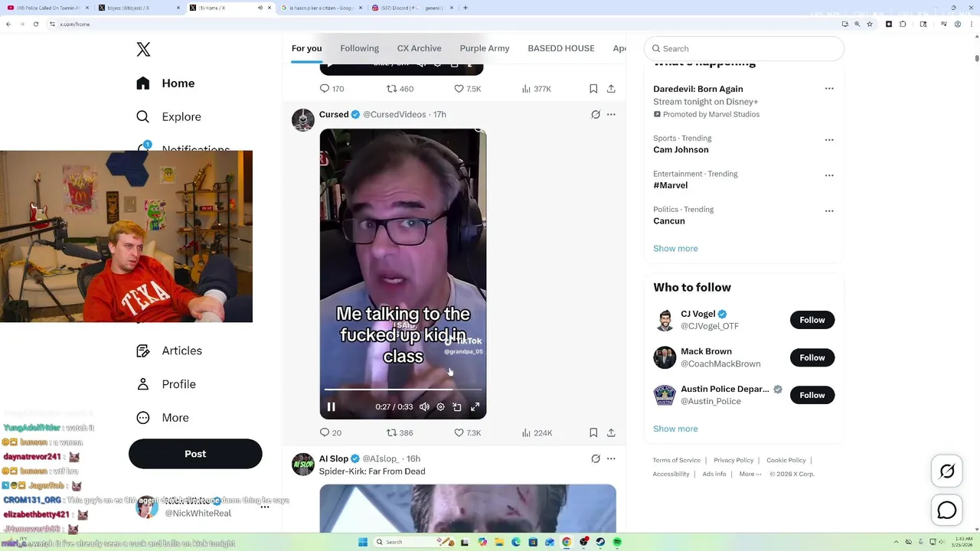980x551 pixels.
Task: Like the post with 7.5K likes
Action: [467, 89]
